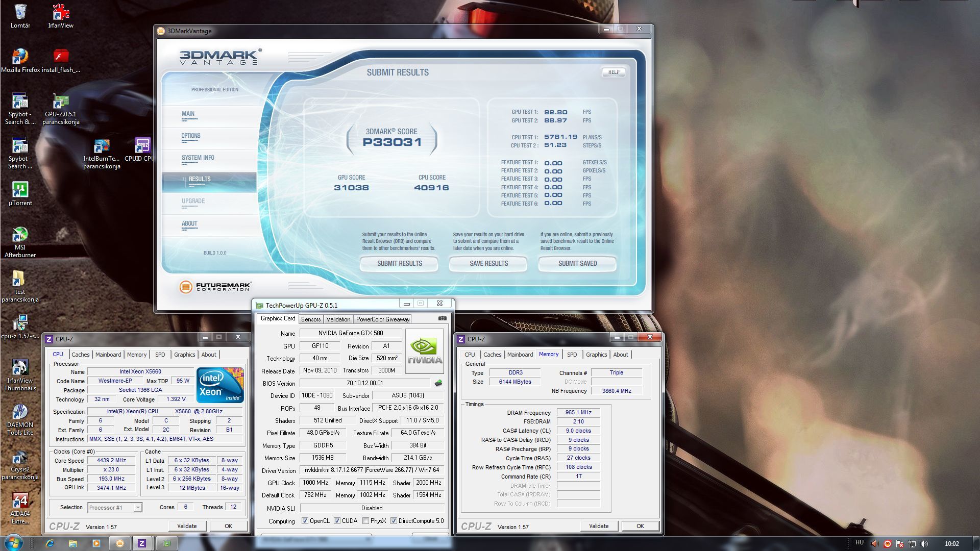
Task: Open Caches tab in left CPU-Z window
Action: [x=80, y=355]
